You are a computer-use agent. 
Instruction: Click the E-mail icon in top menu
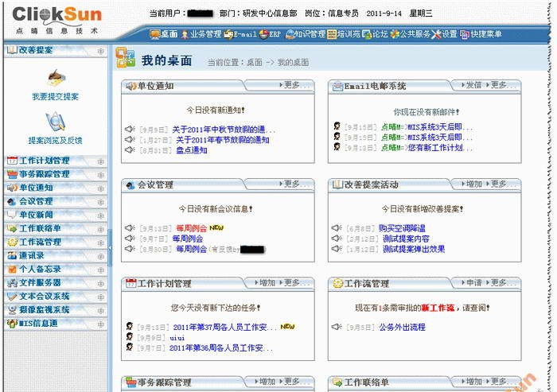click(x=228, y=34)
